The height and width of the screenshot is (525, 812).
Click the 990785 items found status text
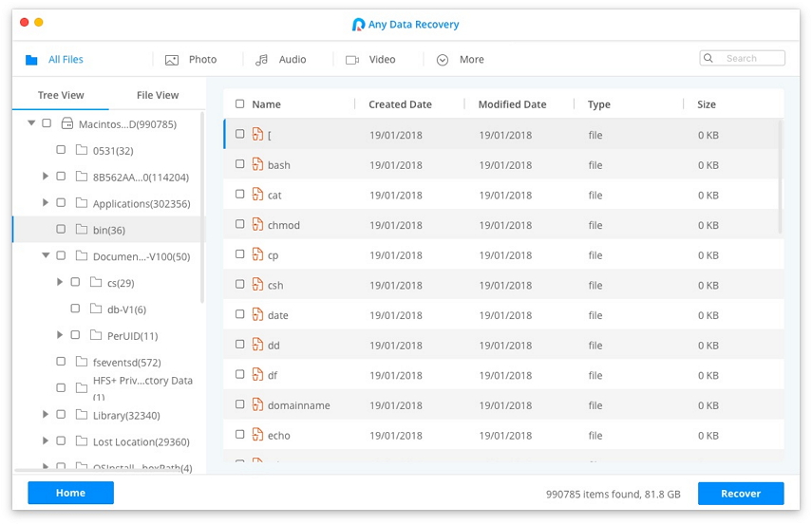tap(614, 494)
